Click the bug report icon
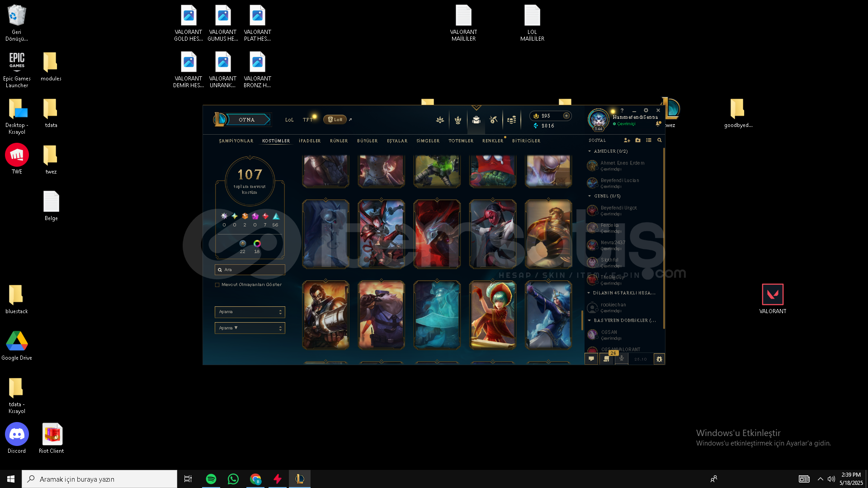 point(659,359)
